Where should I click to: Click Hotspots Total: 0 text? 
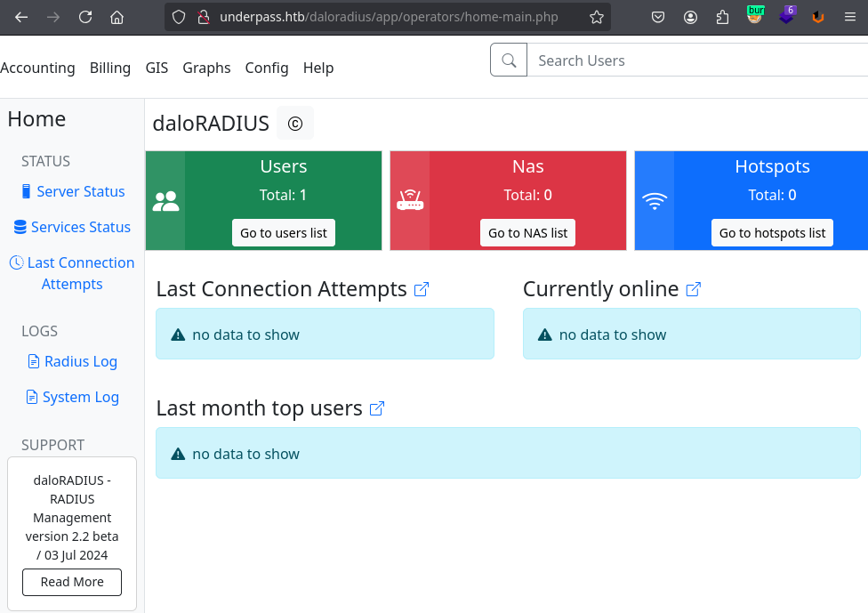[772, 195]
